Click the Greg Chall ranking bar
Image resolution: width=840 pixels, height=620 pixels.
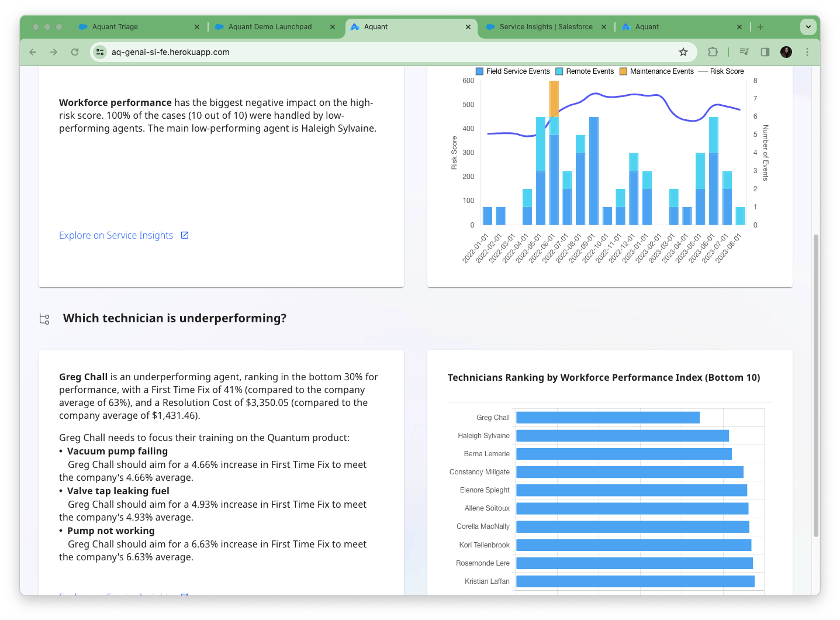click(x=607, y=418)
